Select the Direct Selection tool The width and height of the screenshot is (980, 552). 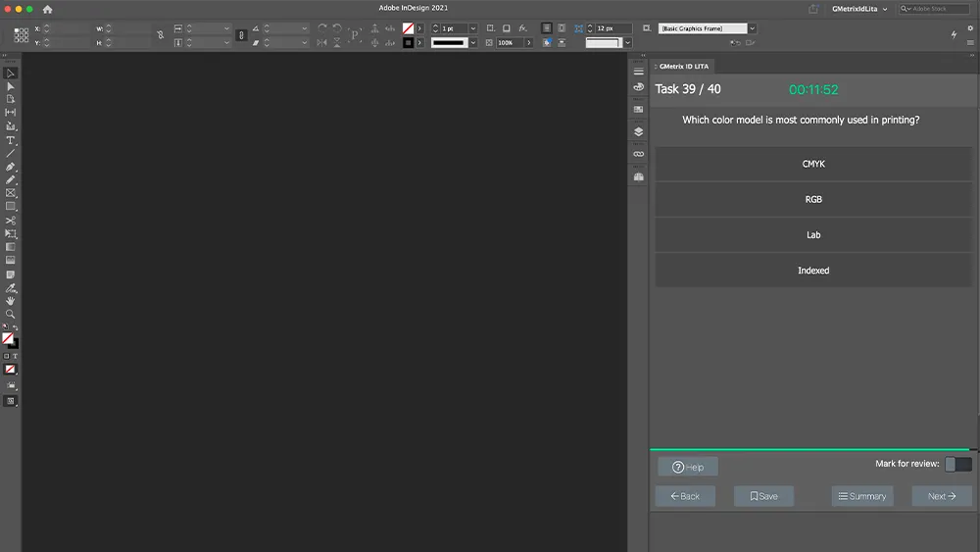(11, 86)
